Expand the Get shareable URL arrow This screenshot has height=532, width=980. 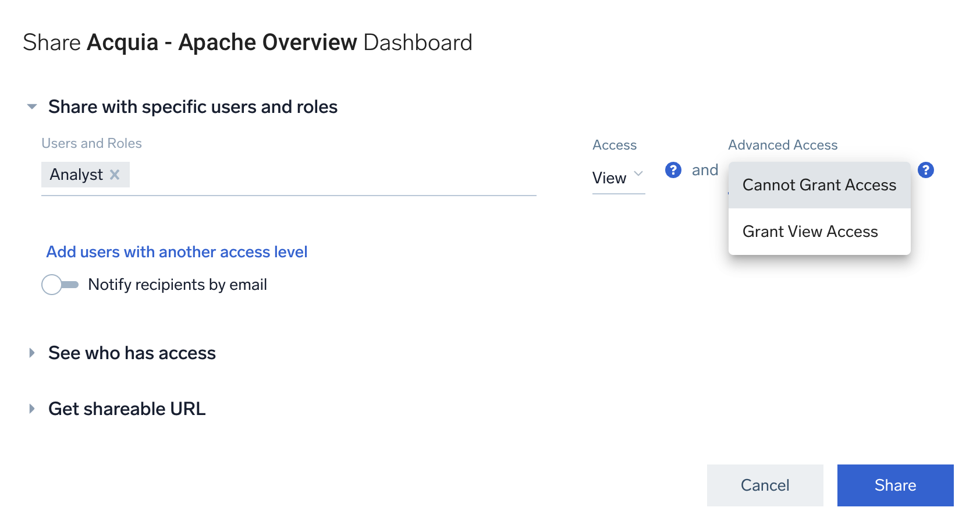[32, 409]
